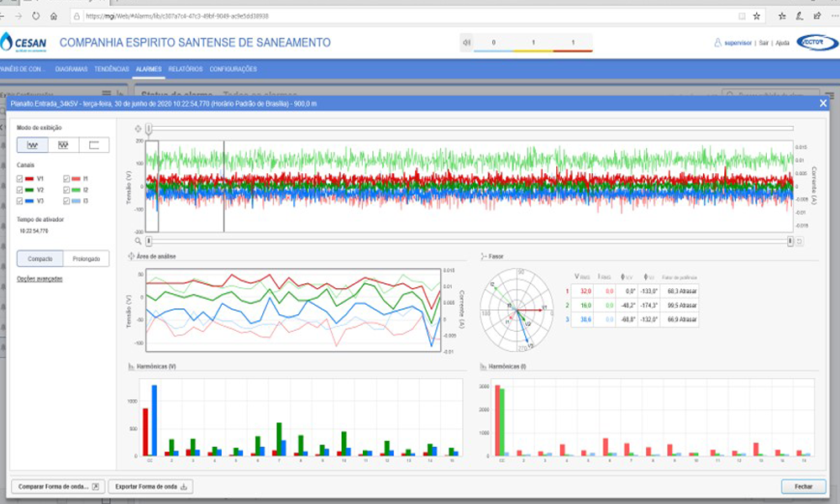Viewport: 840px width, 504px height.
Task: Open the Relatórios tab
Action: click(x=185, y=69)
